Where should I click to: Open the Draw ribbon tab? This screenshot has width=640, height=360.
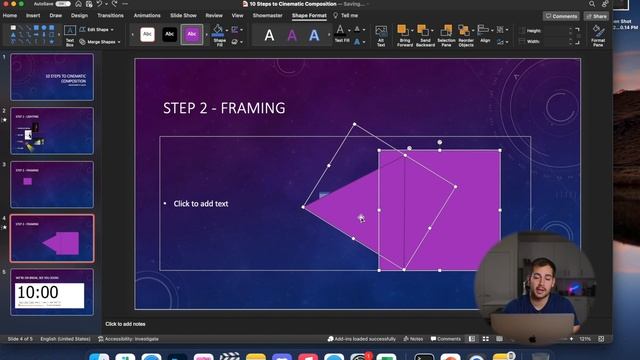click(56, 16)
